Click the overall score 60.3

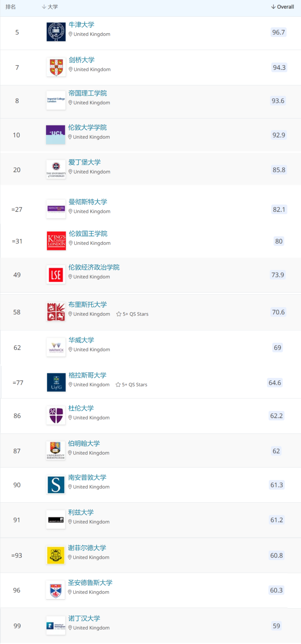point(276,590)
